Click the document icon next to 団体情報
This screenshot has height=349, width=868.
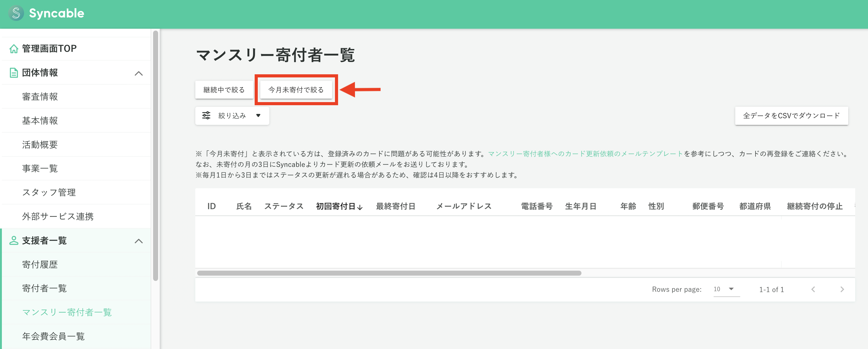[14, 73]
